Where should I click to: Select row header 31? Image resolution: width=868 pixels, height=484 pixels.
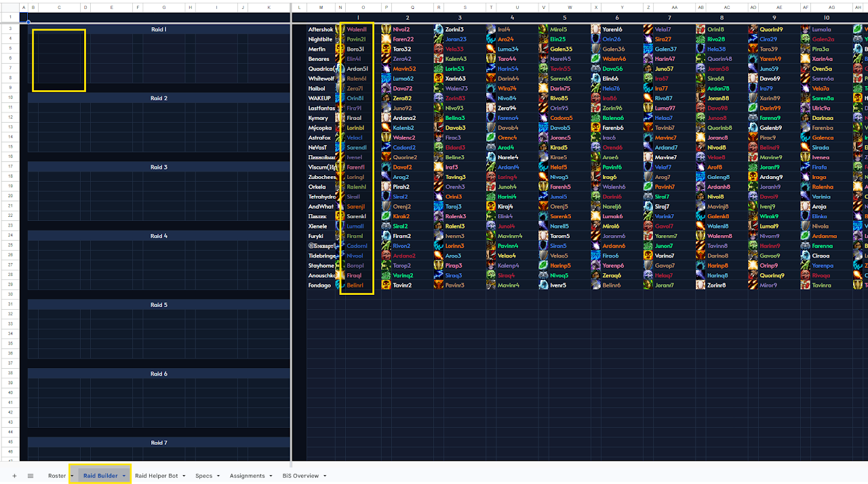[x=10, y=305]
